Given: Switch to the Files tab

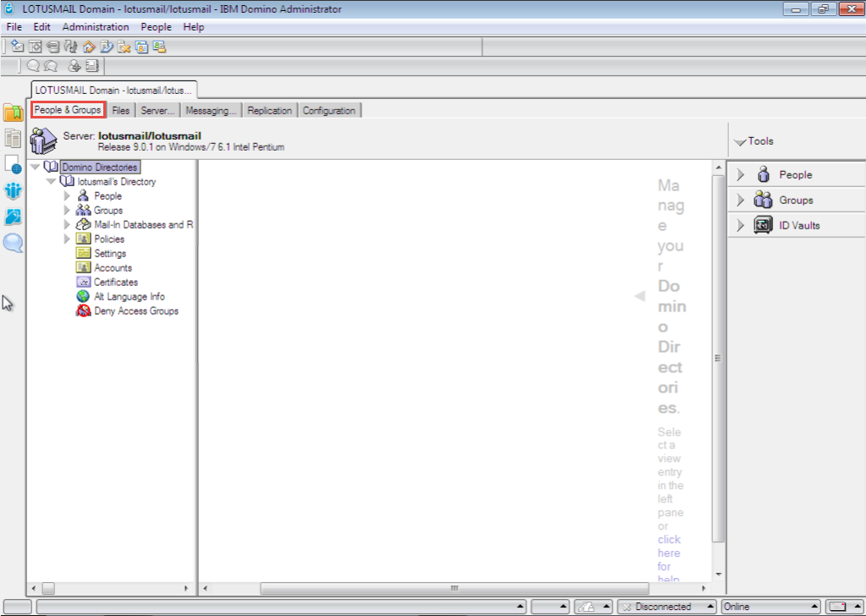Looking at the screenshot, I should tap(120, 110).
